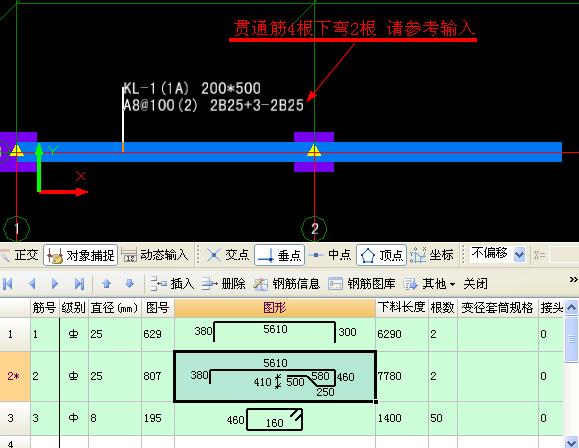The height and width of the screenshot is (448, 579).
Task: Enable 坐标 coordinate snap
Action: pos(432,255)
